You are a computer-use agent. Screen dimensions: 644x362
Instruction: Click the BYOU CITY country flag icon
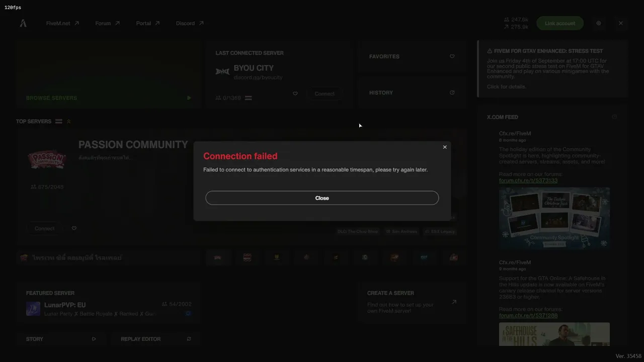coord(248,98)
